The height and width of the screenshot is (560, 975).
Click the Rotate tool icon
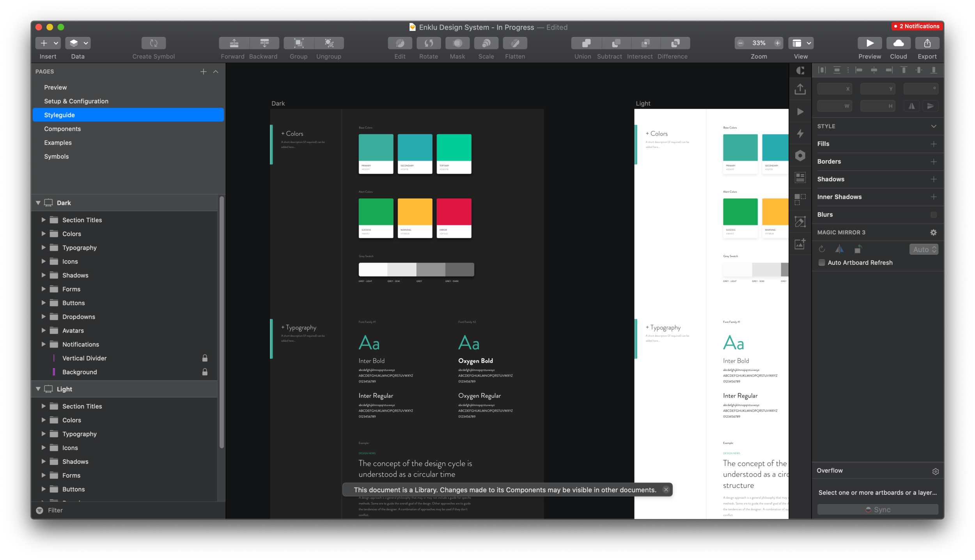point(429,43)
